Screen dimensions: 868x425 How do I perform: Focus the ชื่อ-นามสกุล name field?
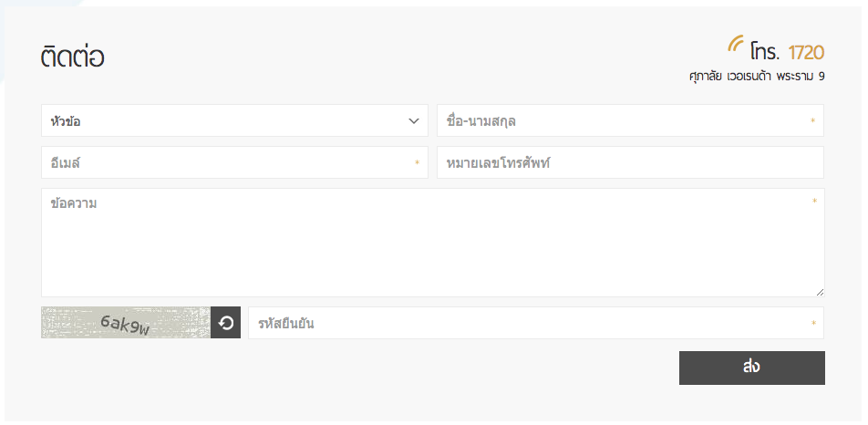pos(631,120)
